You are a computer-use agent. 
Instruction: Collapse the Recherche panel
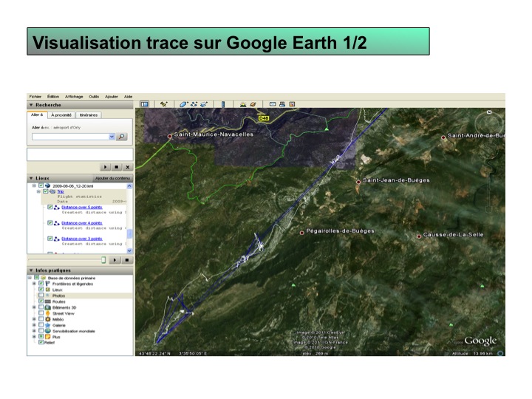click(x=31, y=105)
